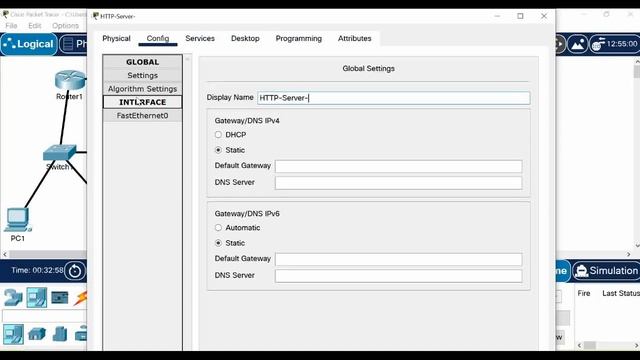Switch to the Programming tab
640x360 pixels.
[299, 38]
